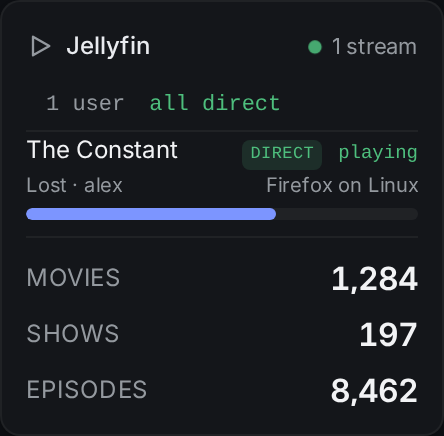This screenshot has height=436, width=444.
Task: Click the unfilled end of progress bar
Action: (347, 214)
